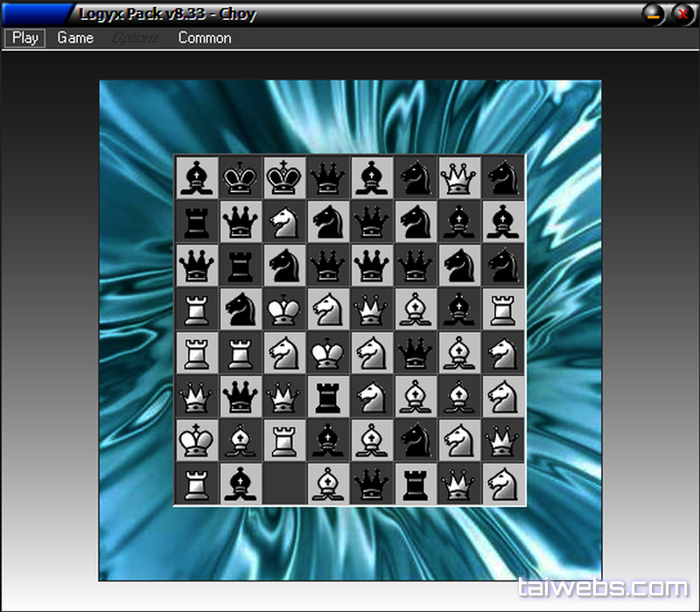Click the grayed-out Options menu
700x612 pixels.
(x=136, y=38)
